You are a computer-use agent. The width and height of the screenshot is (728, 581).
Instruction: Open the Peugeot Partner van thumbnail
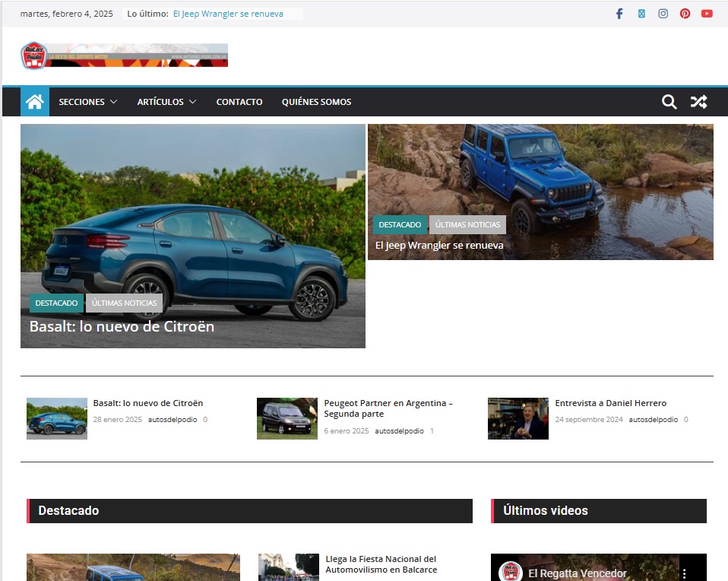[x=287, y=418]
